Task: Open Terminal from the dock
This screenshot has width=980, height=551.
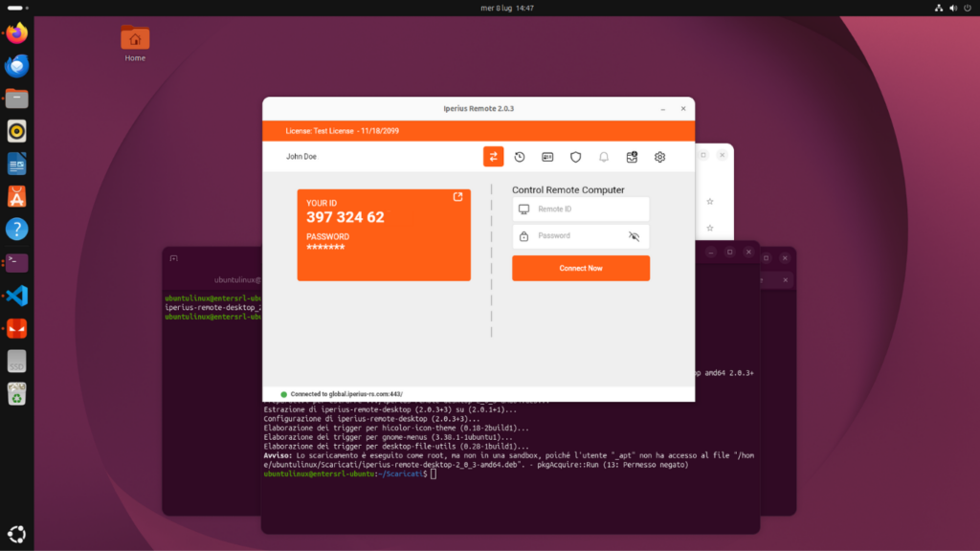Action: point(17,262)
